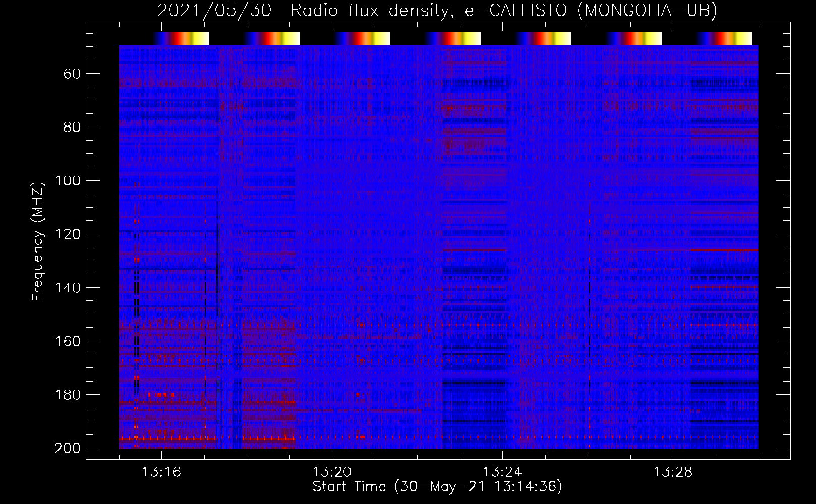Select the 140 MHz frequency tick label

[68, 287]
